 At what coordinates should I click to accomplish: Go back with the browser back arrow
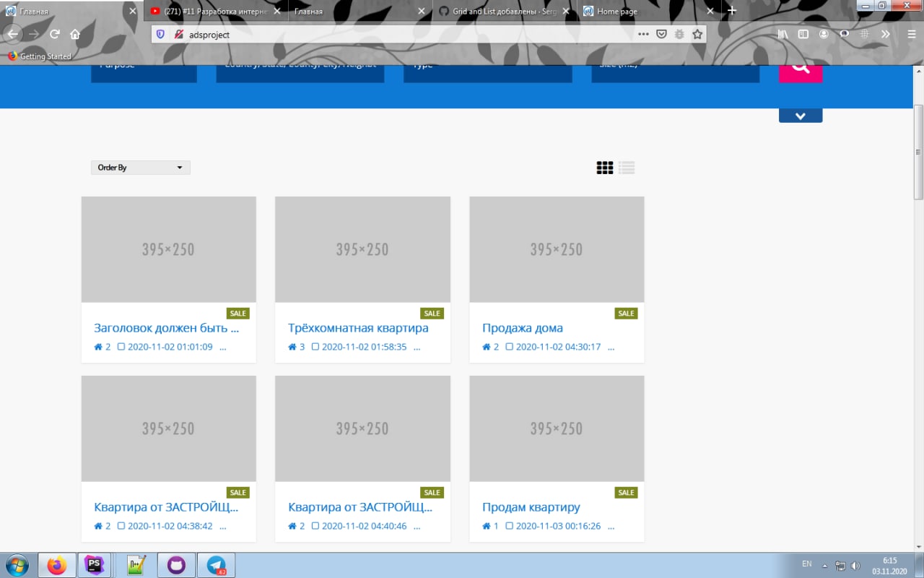(x=12, y=34)
